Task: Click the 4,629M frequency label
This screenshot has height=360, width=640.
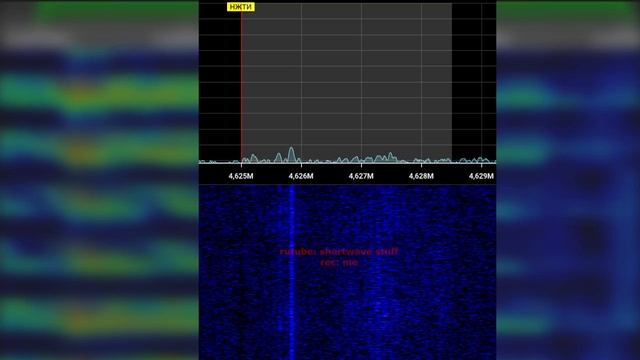Action: click(x=481, y=176)
